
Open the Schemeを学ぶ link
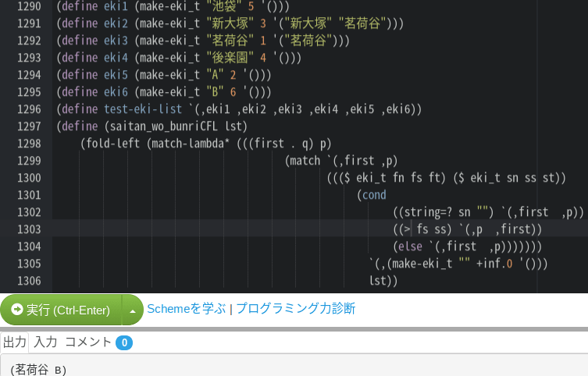tap(187, 309)
